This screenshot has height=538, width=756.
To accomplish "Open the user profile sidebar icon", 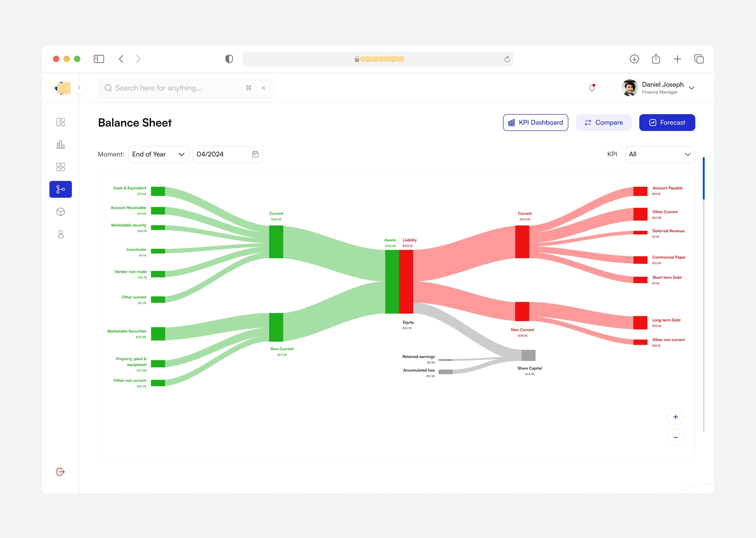I will pos(61,234).
